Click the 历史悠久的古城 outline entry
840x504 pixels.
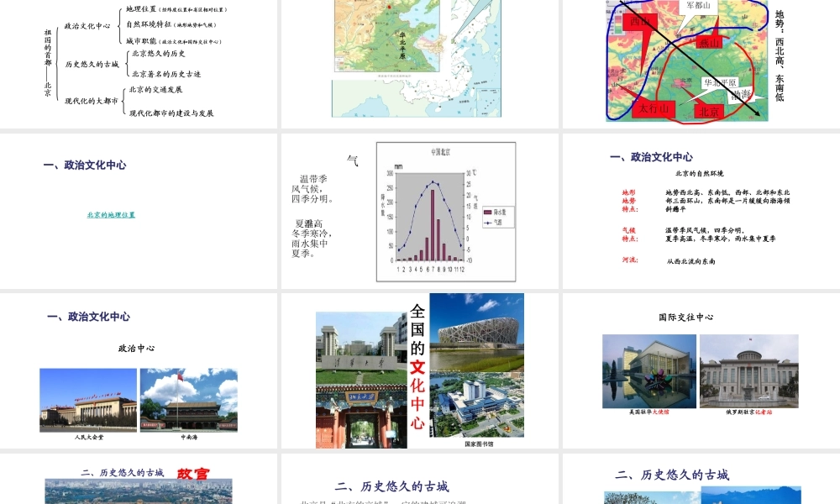(x=92, y=65)
